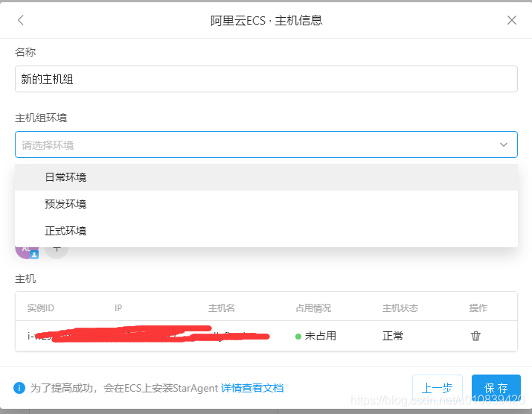Viewport: 532px width, 414px height.
Task: Go back using the left chevron arrow
Action: (x=21, y=20)
